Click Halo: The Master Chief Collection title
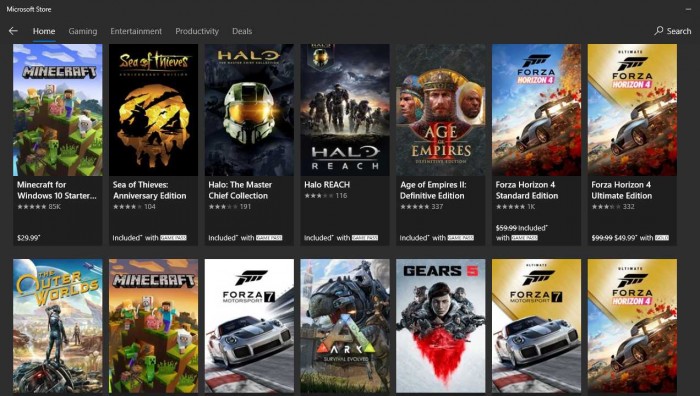Viewport: 700px width, 396px height. [x=240, y=190]
